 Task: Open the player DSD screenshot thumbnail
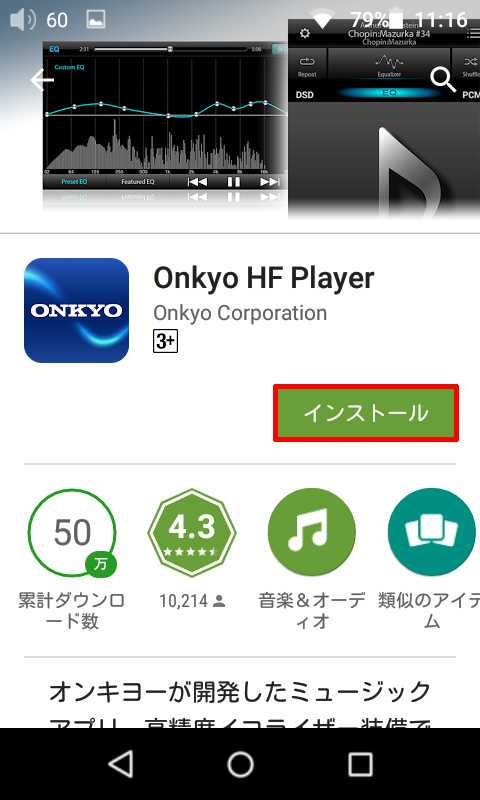coord(384,117)
